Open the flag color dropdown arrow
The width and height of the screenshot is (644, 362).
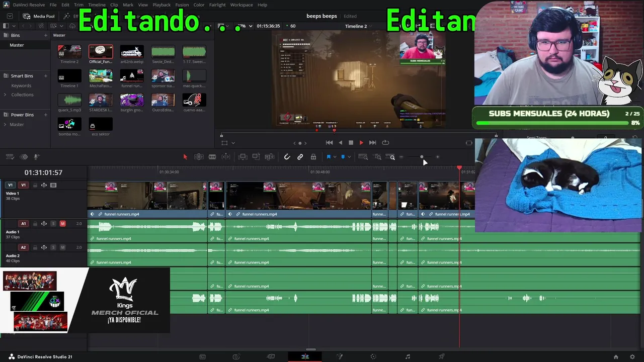point(335,157)
